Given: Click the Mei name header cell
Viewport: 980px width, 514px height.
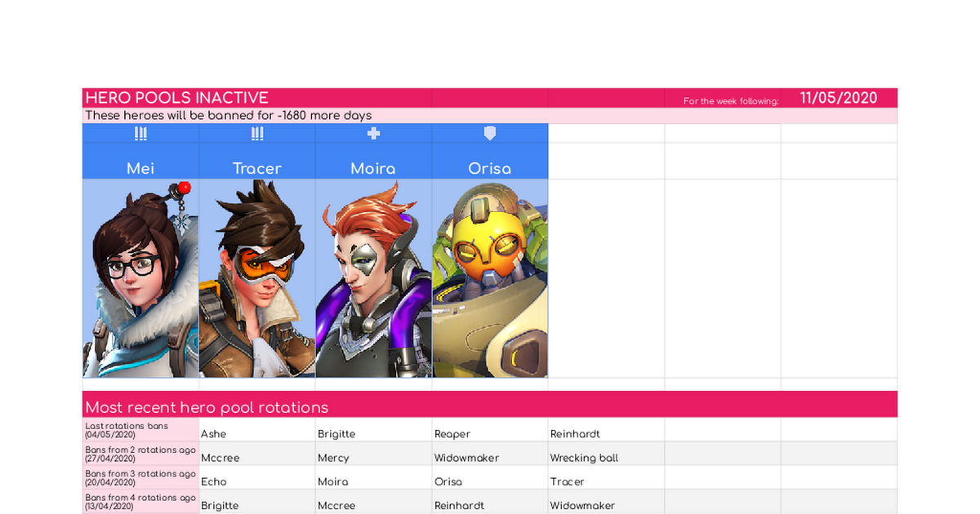Looking at the screenshot, I should (x=140, y=162).
